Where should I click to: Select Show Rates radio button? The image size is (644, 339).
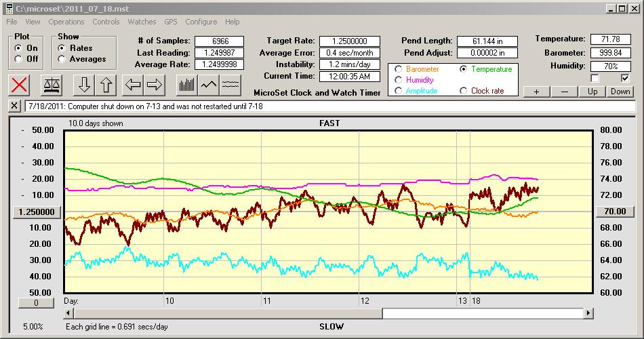[x=62, y=48]
